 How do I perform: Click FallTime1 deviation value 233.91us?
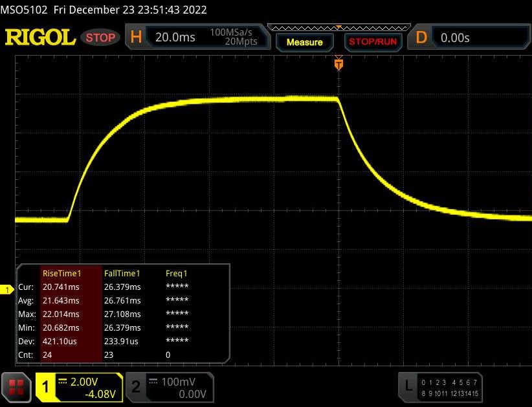coord(121,341)
